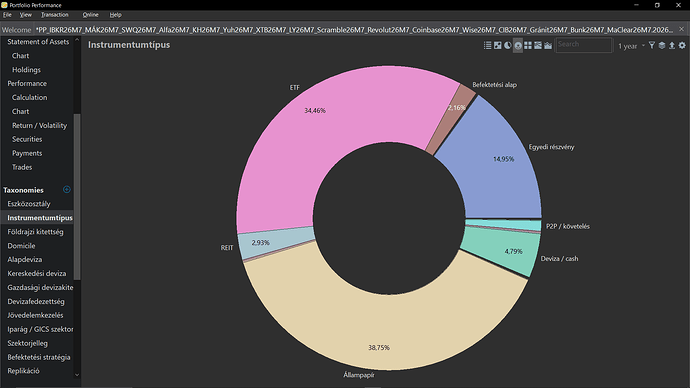Open Payments in the sidebar

27,153
